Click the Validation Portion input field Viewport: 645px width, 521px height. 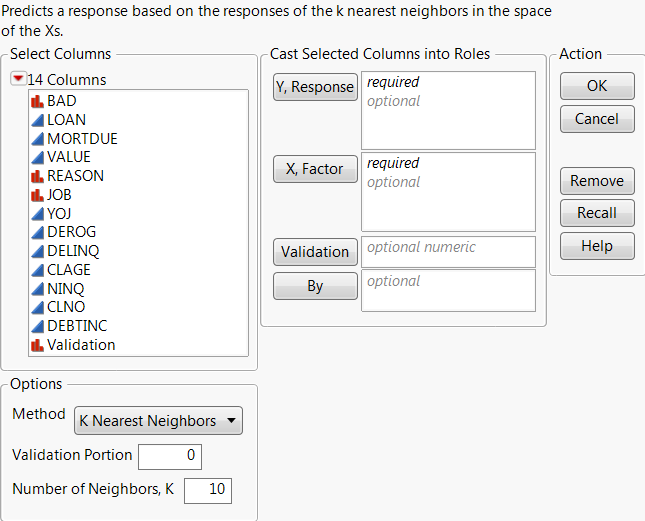click(170, 456)
